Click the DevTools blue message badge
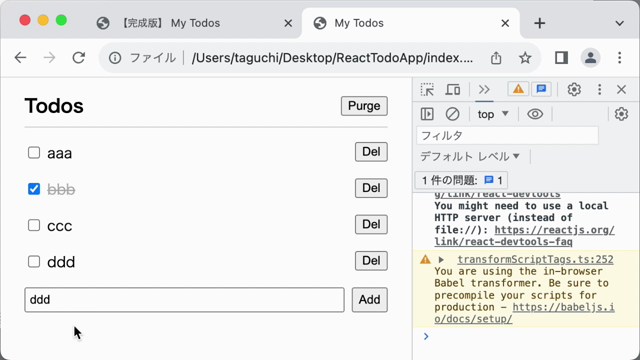640x360 pixels. 541,89
